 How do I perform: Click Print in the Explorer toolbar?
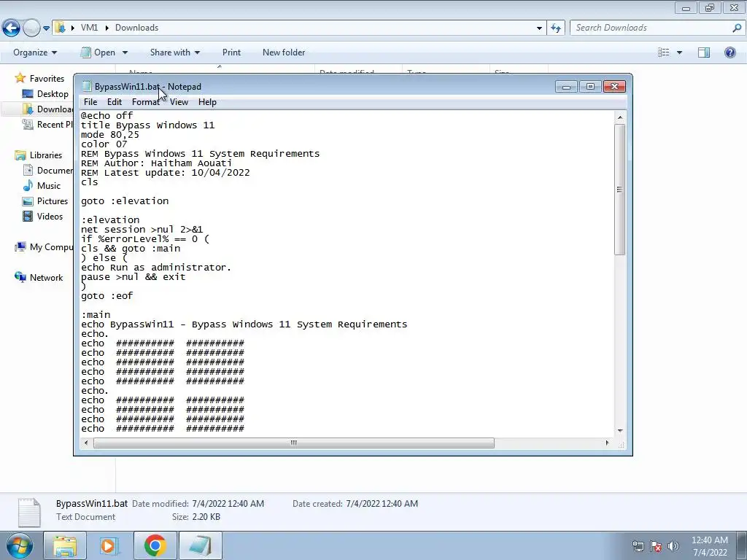[x=231, y=52]
